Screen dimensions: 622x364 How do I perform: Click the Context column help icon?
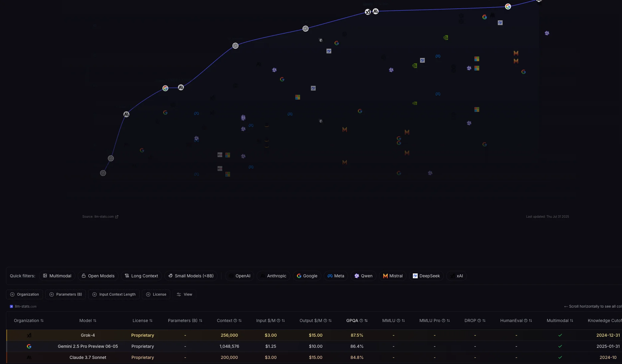235,321
